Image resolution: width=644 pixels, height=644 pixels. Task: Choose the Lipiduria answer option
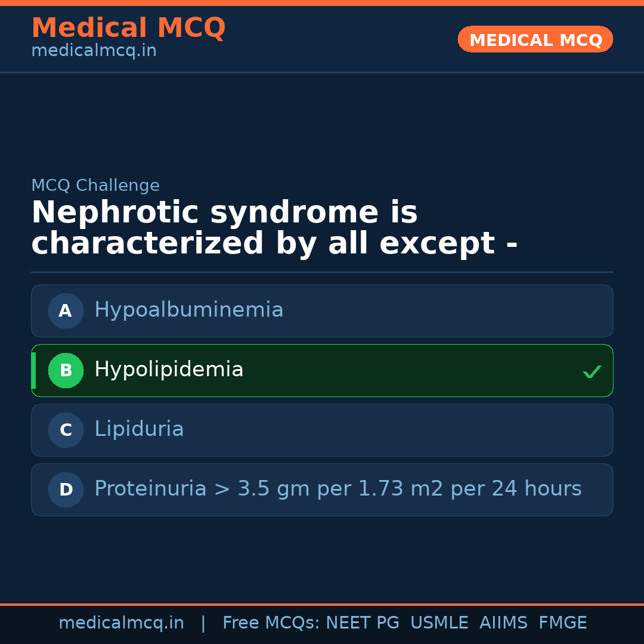(x=139, y=429)
